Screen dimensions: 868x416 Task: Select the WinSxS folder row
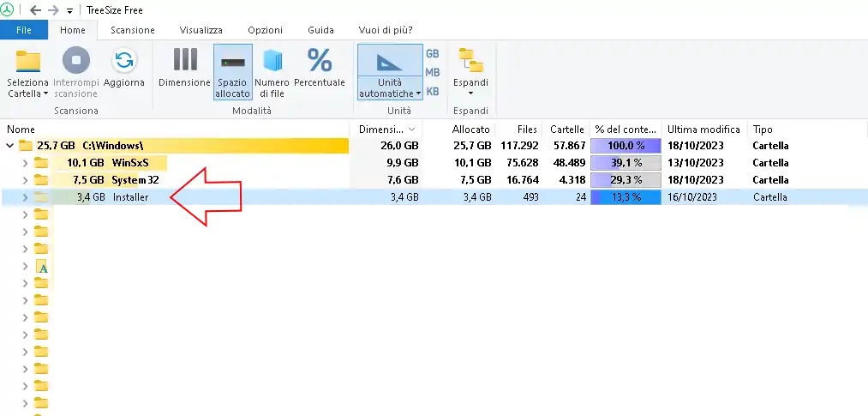click(x=434, y=163)
